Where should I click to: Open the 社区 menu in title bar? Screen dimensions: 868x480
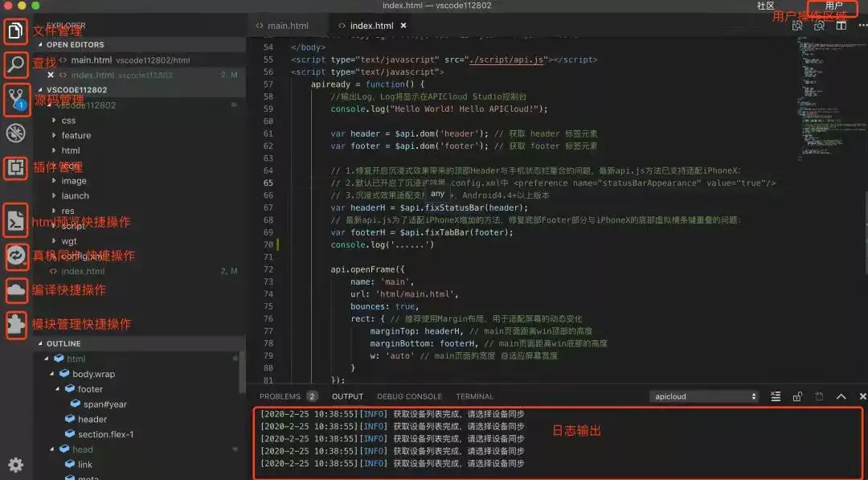point(766,6)
